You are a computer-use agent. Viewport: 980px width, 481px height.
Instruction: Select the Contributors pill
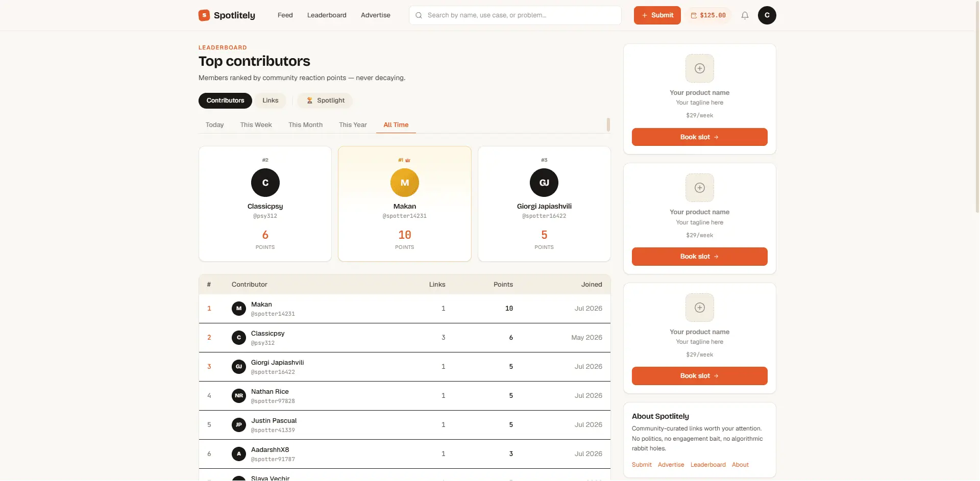225,100
